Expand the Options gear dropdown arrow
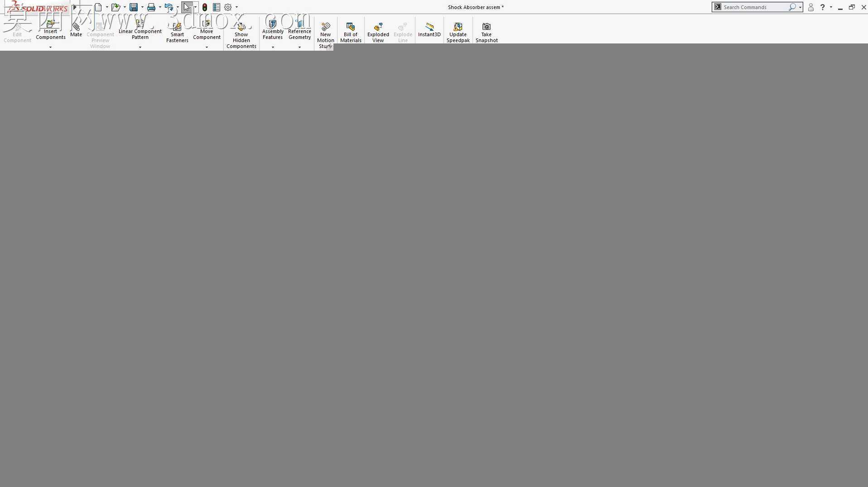 coord(236,7)
